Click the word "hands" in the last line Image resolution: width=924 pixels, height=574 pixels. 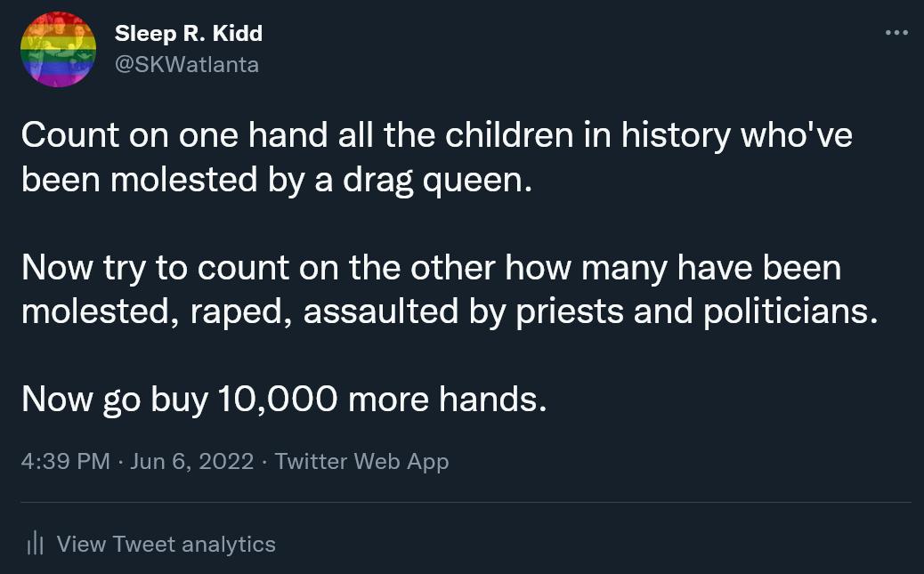(x=491, y=400)
